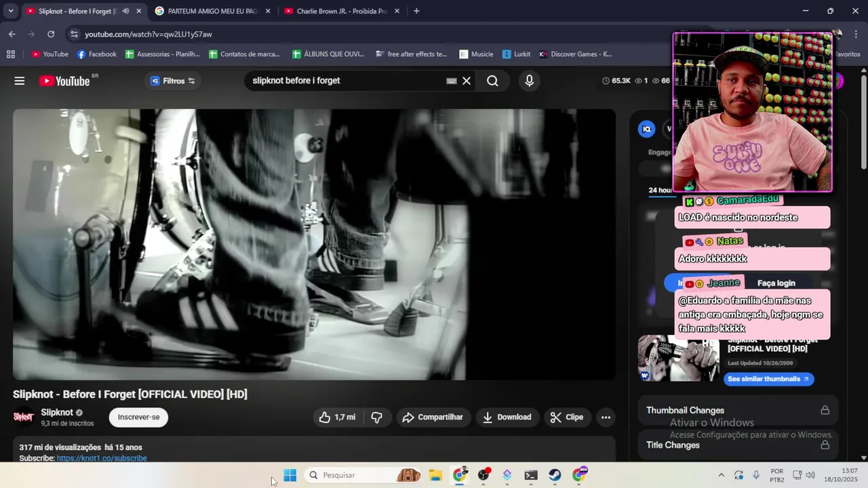
Task: Click the browser back arrow
Action: [x=12, y=34]
